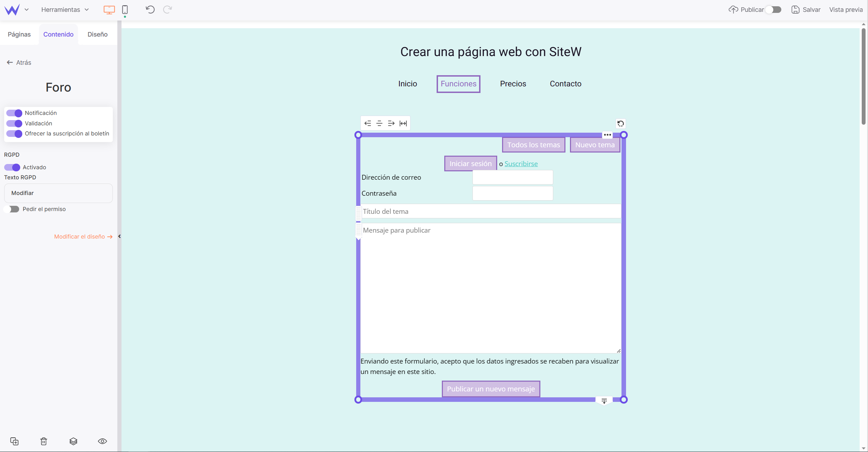Open the block's three-dot options
The image size is (868, 452).
coord(607,135)
